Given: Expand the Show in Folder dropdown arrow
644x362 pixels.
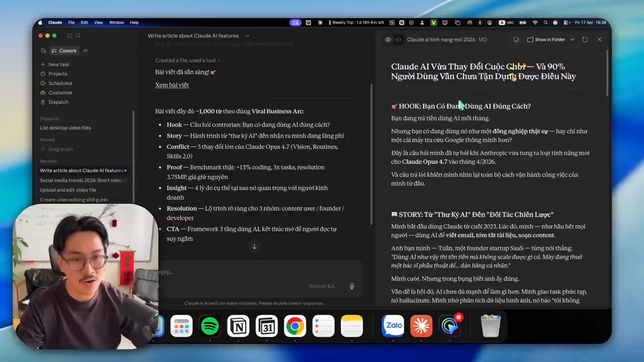Looking at the screenshot, I should pos(572,40).
